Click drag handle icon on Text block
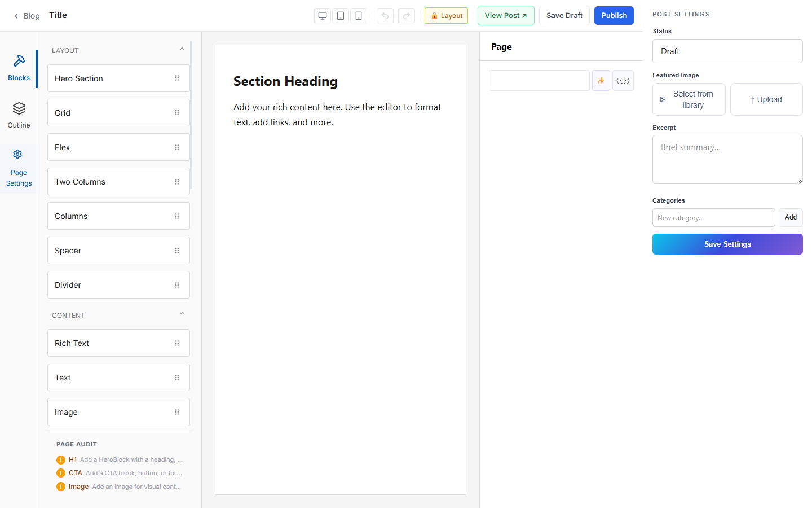The image size is (812, 508). coord(177,378)
